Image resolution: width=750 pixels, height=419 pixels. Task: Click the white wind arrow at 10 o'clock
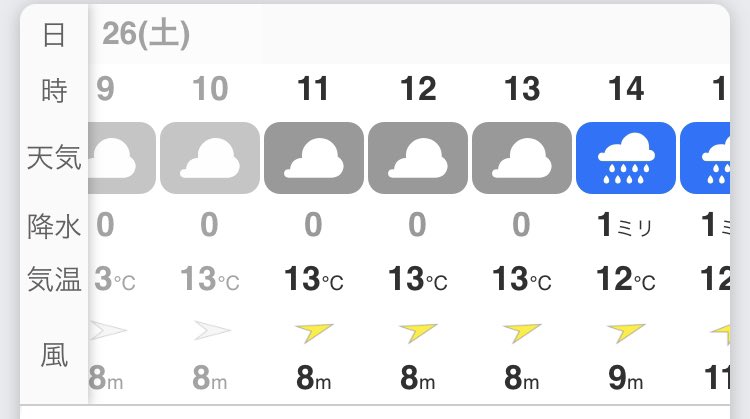(x=212, y=331)
